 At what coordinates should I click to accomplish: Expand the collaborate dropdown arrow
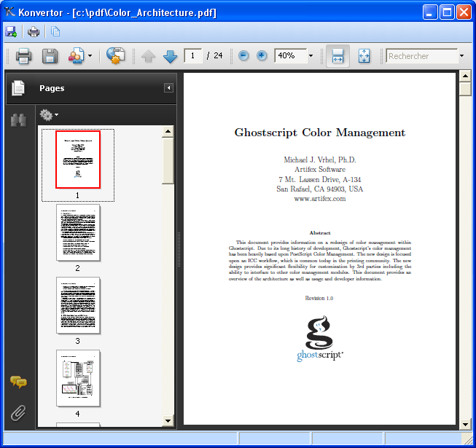coord(90,56)
